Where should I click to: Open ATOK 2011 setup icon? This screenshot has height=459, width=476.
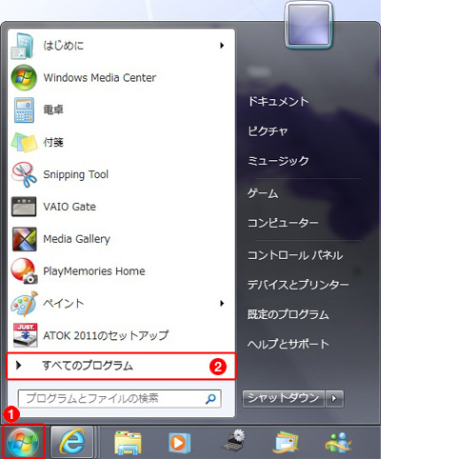click(25, 335)
